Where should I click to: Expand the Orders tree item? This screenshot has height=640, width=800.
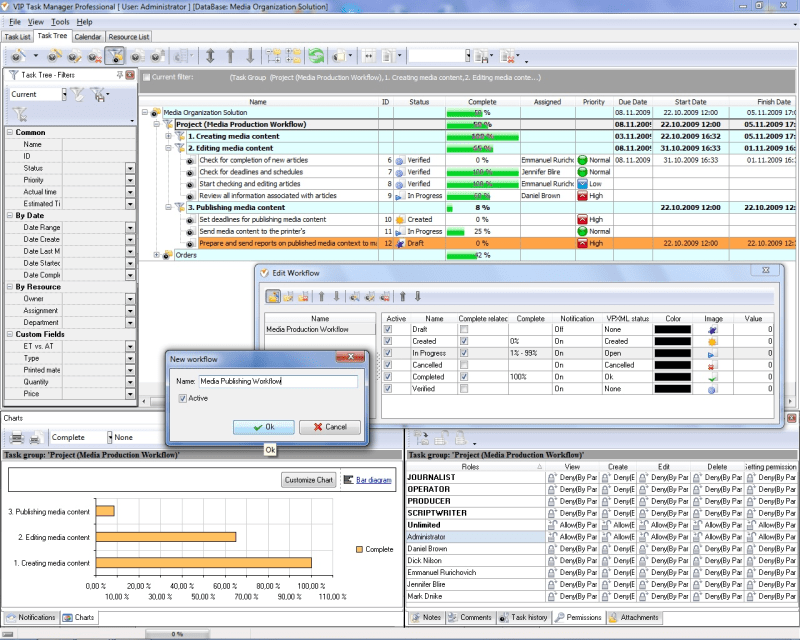tap(157, 255)
